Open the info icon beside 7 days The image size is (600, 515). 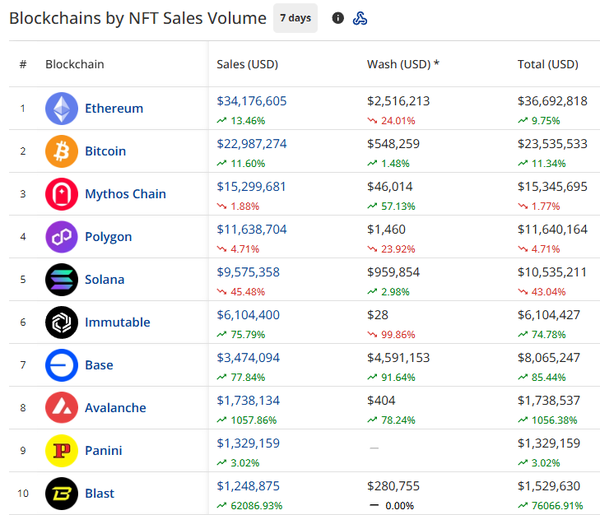pos(338,18)
